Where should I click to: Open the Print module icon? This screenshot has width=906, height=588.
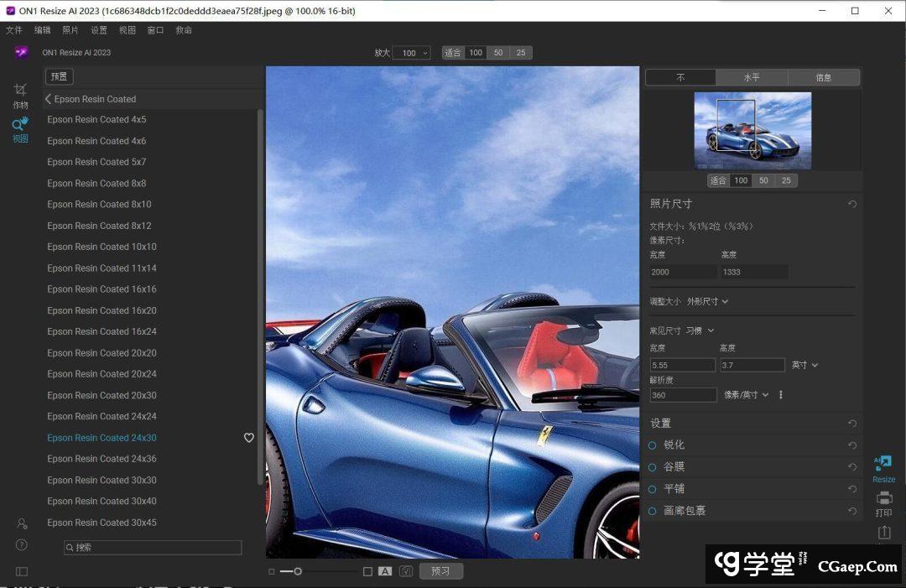pos(883,500)
